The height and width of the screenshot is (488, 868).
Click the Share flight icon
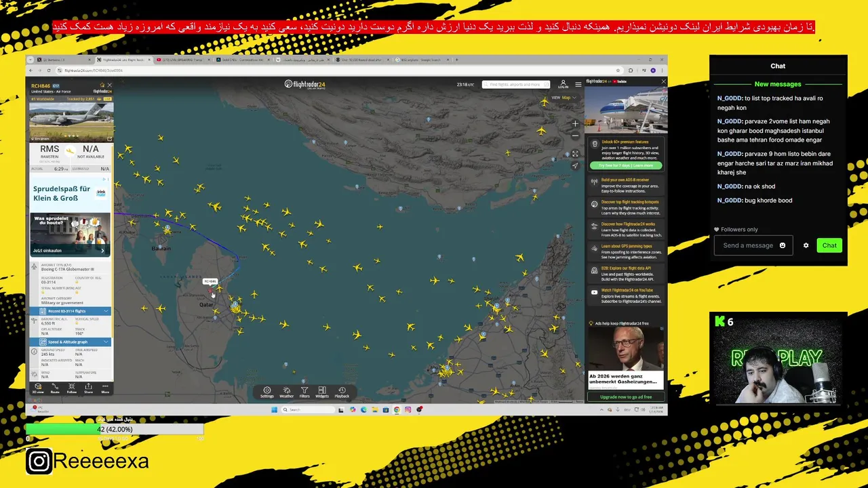coord(88,388)
